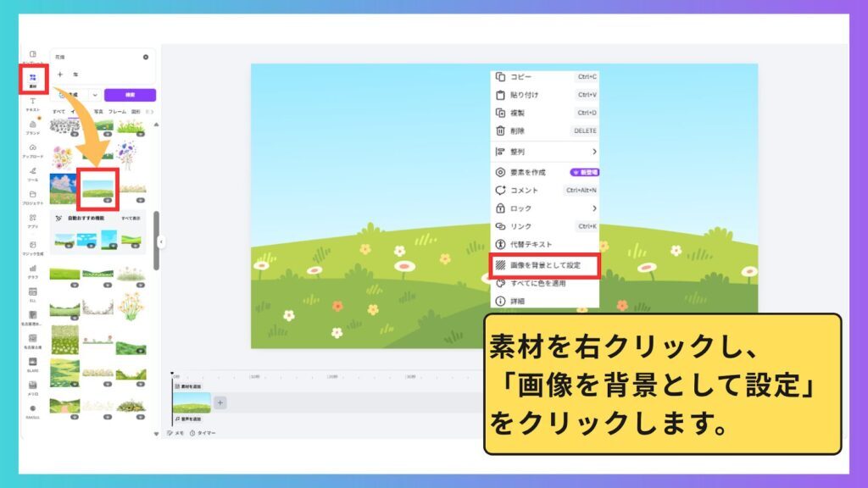
Task: Open the ブランド (Brand) sidebar icon
Action: [33, 127]
